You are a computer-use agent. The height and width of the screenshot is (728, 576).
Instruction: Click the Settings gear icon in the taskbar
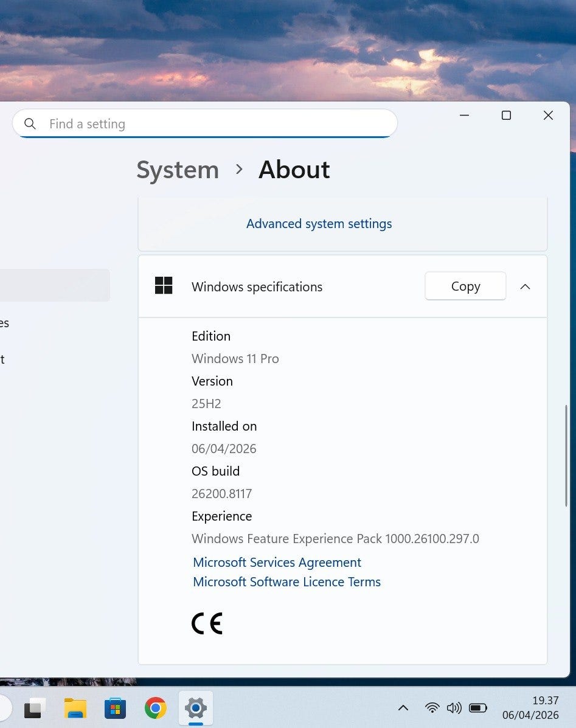195,708
